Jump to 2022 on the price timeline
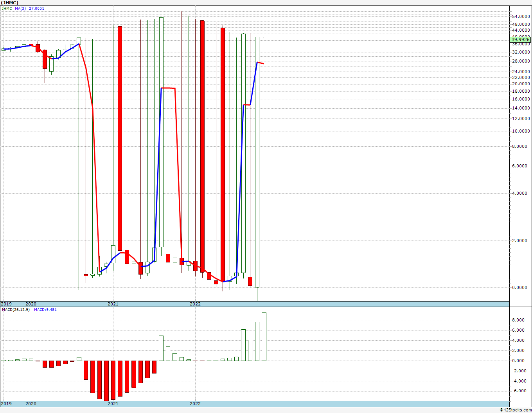The height and width of the screenshot is (413, 532). (195, 304)
